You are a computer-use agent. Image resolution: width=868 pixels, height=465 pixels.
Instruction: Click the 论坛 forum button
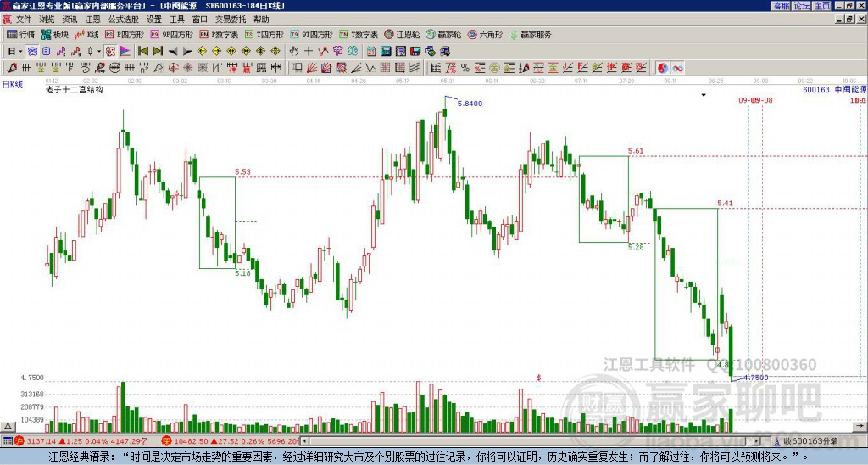click(802, 6)
